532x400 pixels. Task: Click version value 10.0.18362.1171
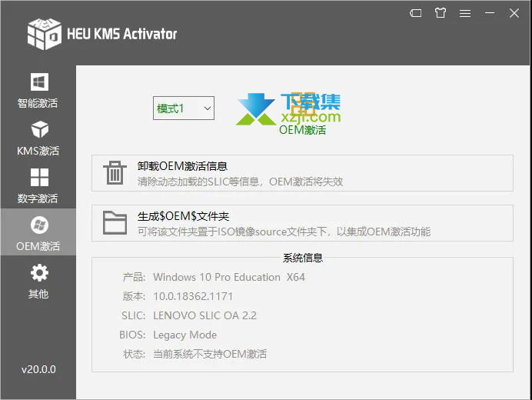[193, 296]
